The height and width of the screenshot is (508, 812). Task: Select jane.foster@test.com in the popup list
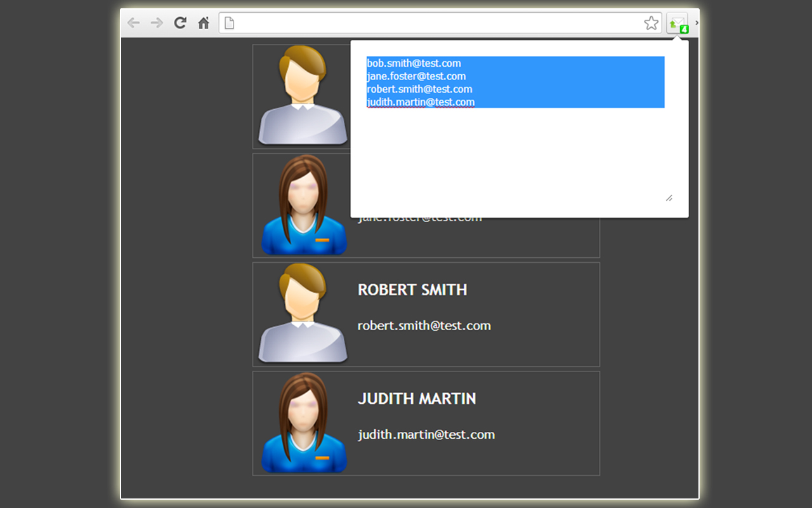[x=416, y=76]
